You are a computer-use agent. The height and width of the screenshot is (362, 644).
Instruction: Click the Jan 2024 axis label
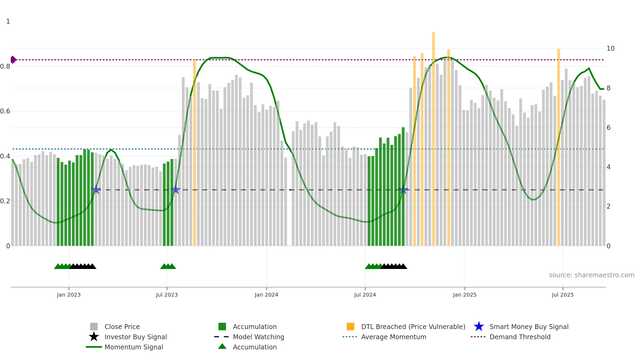click(x=266, y=295)
